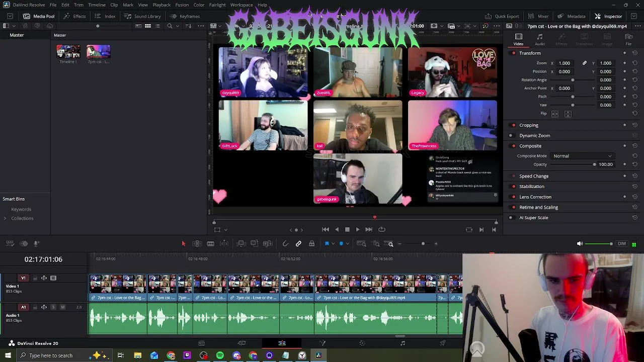
Task: Open Timeline View Options icon
Action: 10,244
